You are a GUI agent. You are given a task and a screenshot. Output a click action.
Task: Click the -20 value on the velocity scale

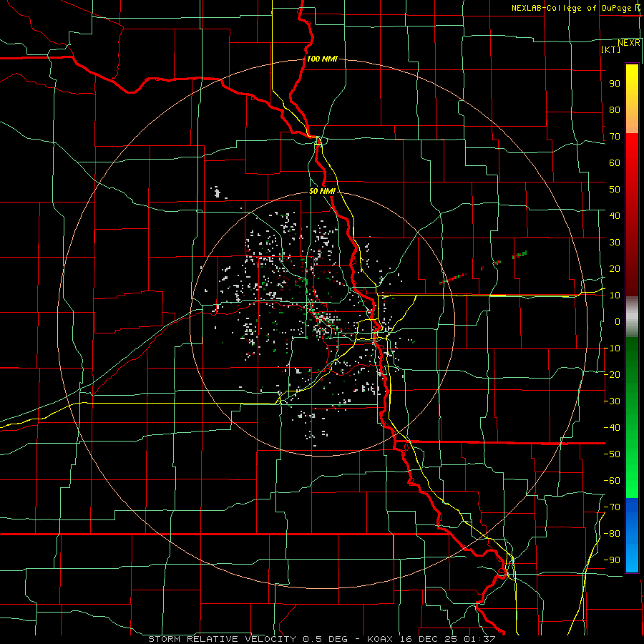612,374
